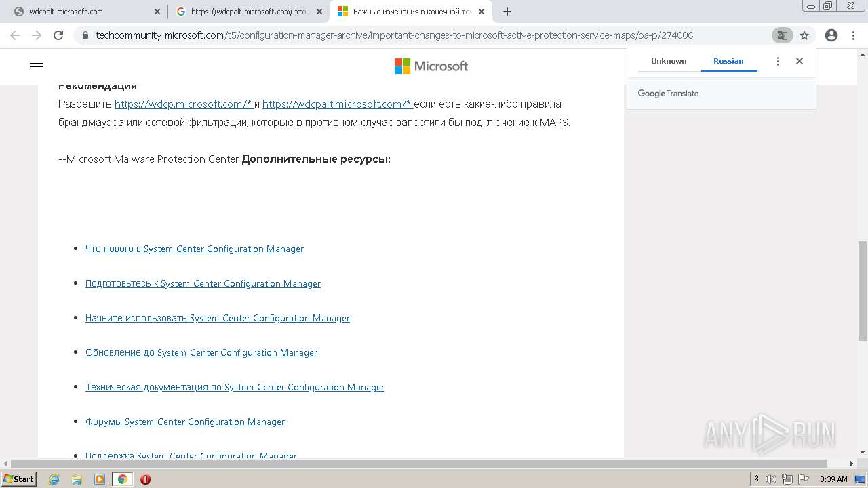The width and height of the screenshot is (868, 488).
Task: Open the https://wdcpalt.microsoft.com/* link
Action: pyautogui.click(x=337, y=104)
